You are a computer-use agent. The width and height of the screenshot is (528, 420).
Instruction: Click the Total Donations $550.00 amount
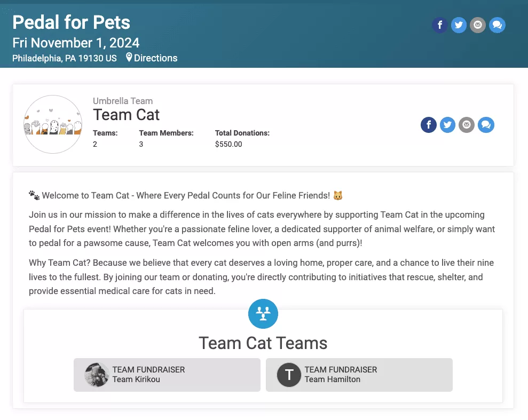(x=228, y=144)
